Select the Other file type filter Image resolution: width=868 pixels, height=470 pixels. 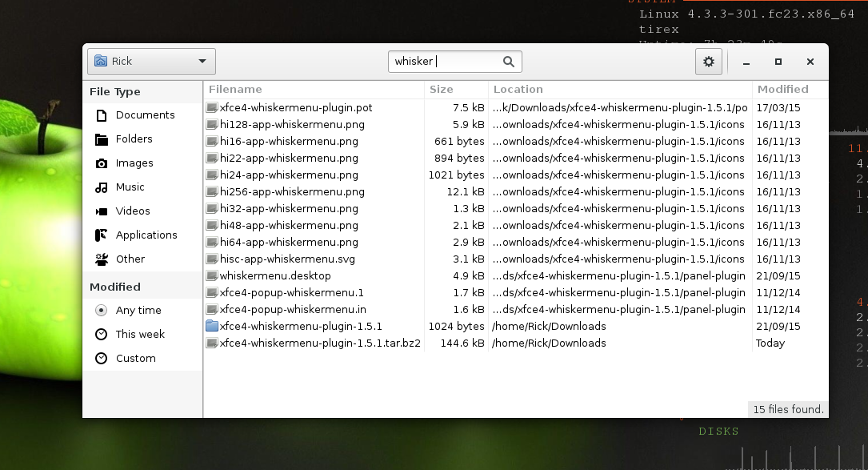click(x=130, y=259)
